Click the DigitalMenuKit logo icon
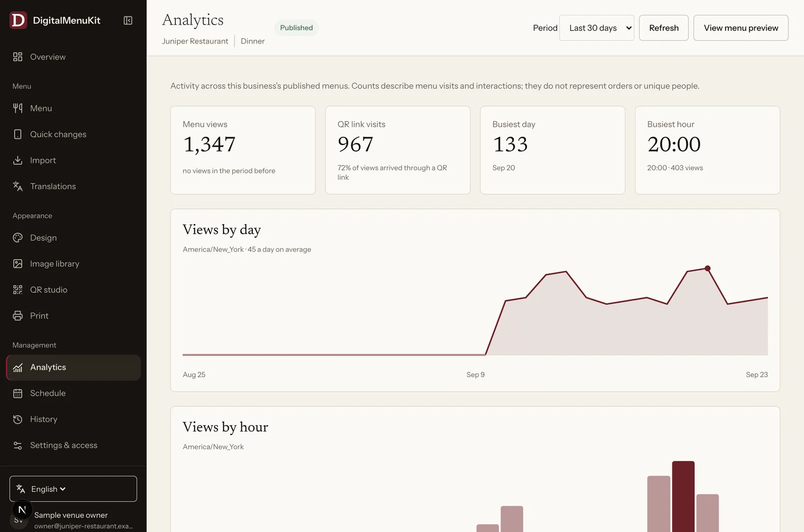Viewport: 804px width, 532px height. click(18, 20)
